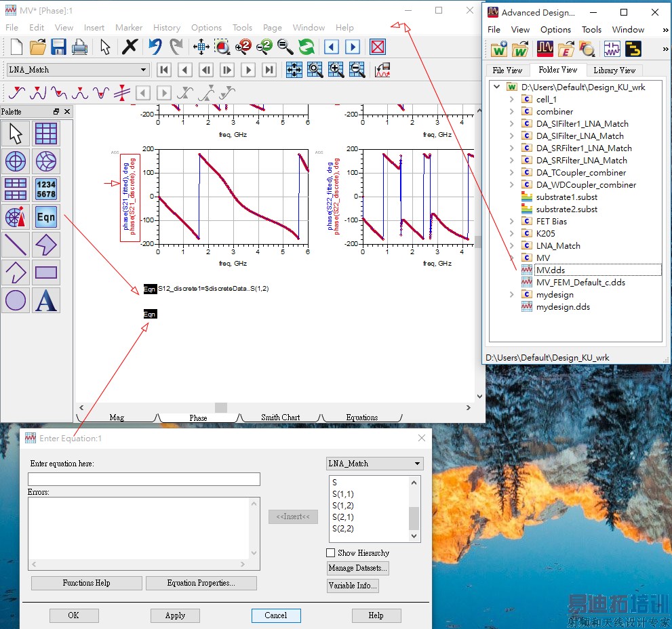Click the green refresh arrows icon
Image resolution: width=672 pixels, height=629 pixels.
click(x=307, y=47)
